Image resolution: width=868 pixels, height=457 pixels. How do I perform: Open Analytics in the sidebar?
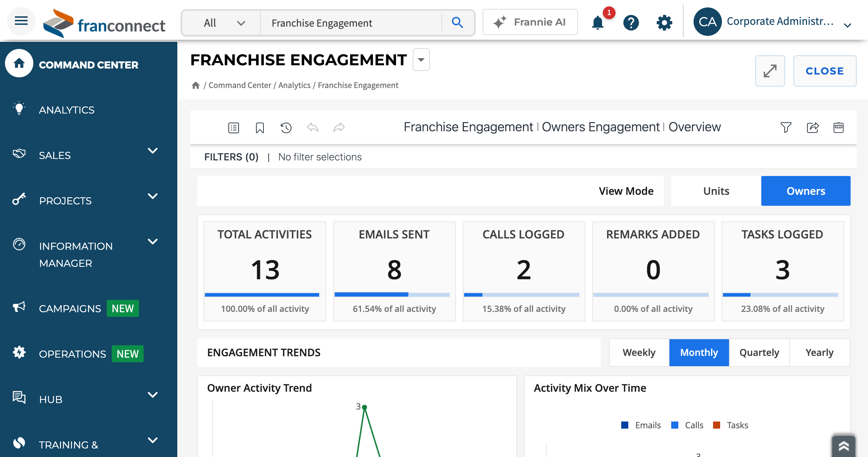(x=67, y=110)
